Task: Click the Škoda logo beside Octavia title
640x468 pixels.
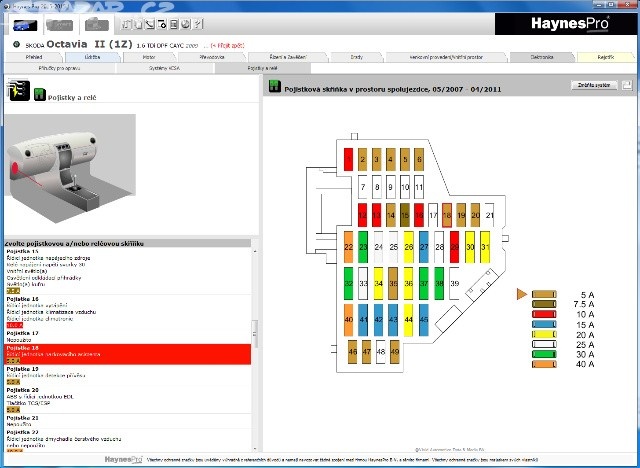Action: 16,44
